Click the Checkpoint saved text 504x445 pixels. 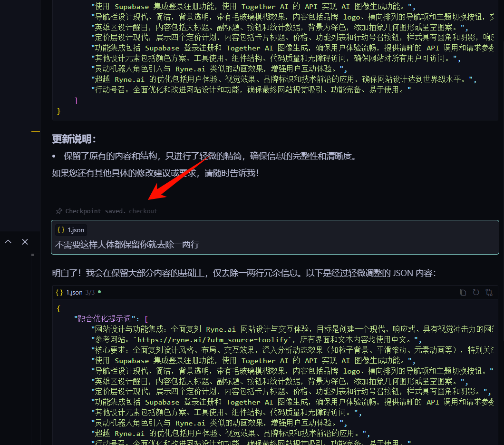coord(96,211)
